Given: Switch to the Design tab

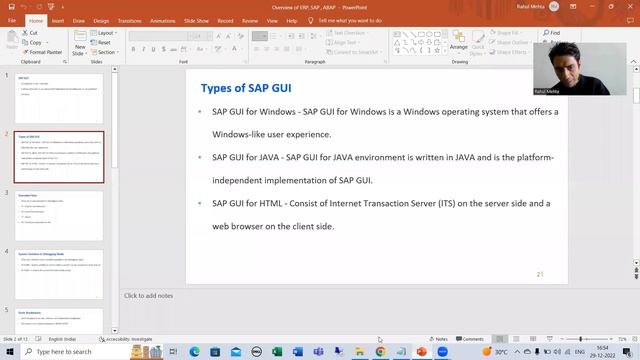Looking at the screenshot, I should point(101,20).
